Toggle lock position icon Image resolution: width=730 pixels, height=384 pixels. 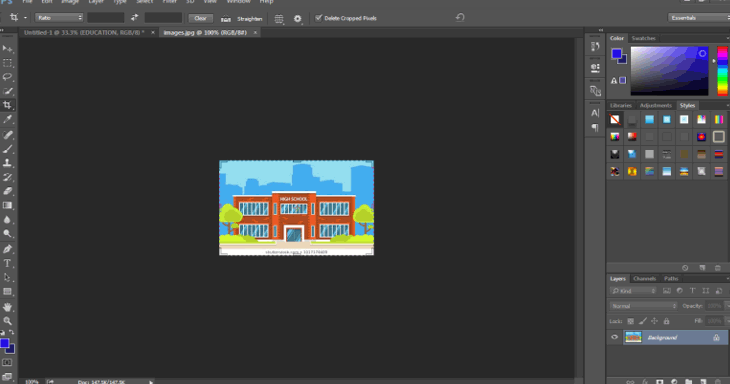click(655, 321)
